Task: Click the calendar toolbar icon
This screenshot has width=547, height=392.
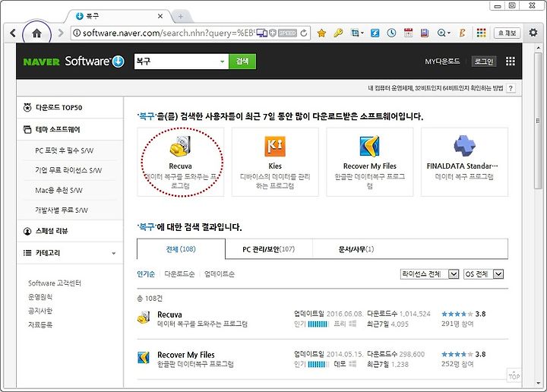Action: tap(408, 33)
